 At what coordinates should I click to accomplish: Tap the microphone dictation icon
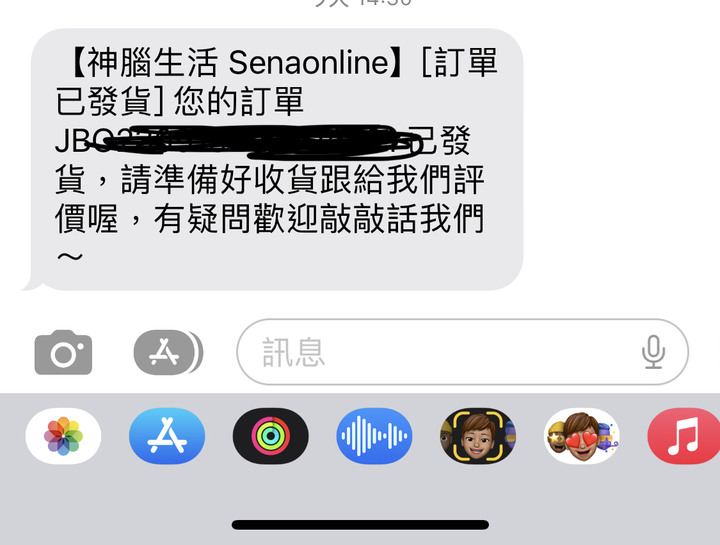click(x=653, y=352)
